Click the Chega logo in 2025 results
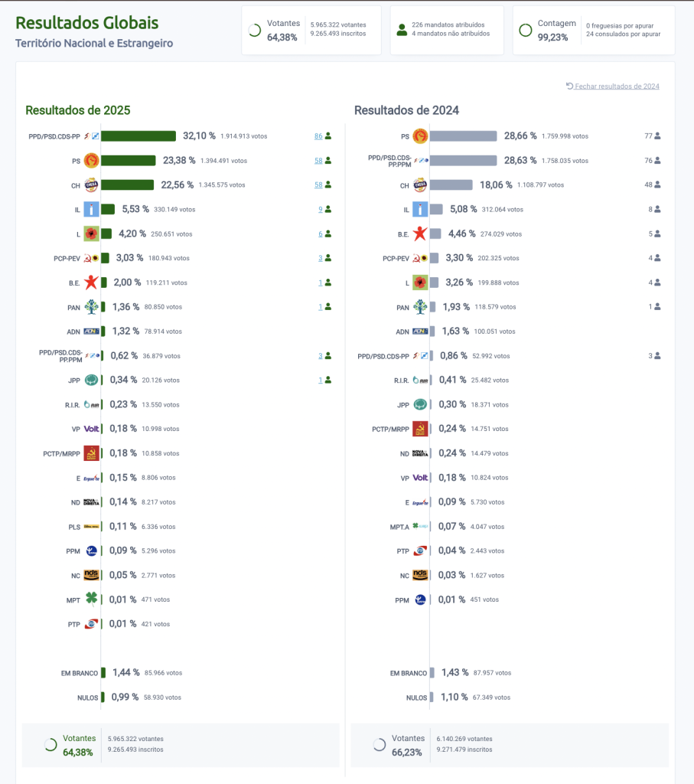 coord(91,185)
